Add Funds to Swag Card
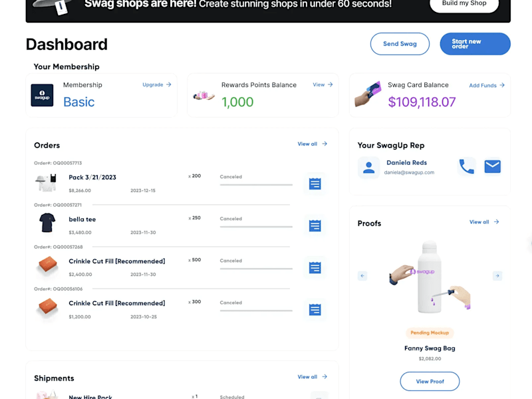This screenshot has width=532, height=399. (x=487, y=86)
